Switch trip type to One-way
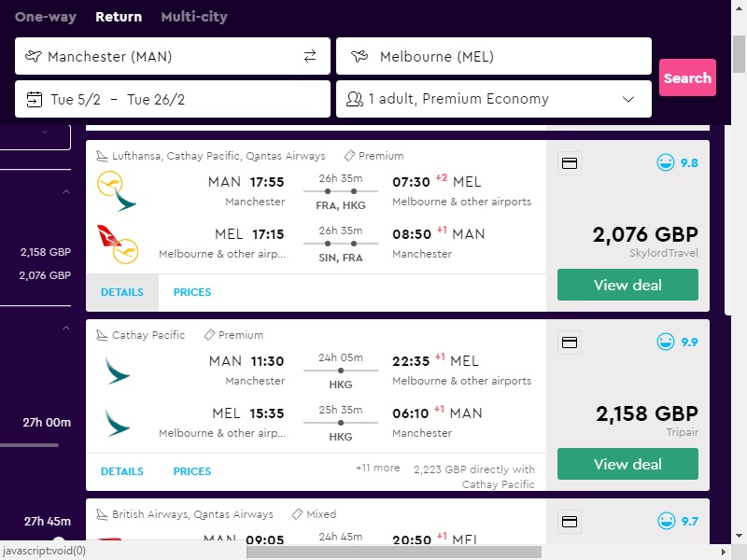747x560 pixels. [x=46, y=17]
